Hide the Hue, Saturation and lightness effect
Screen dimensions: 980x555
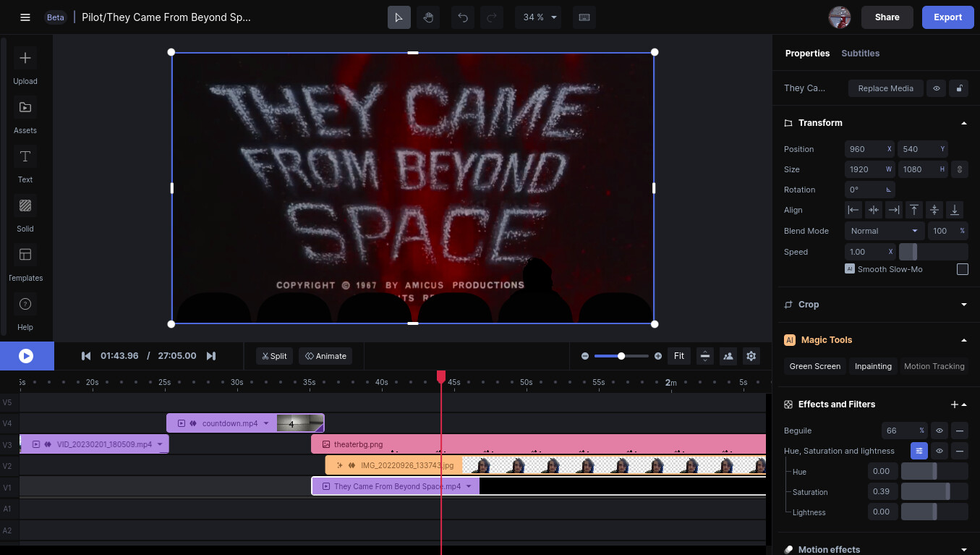(x=939, y=451)
